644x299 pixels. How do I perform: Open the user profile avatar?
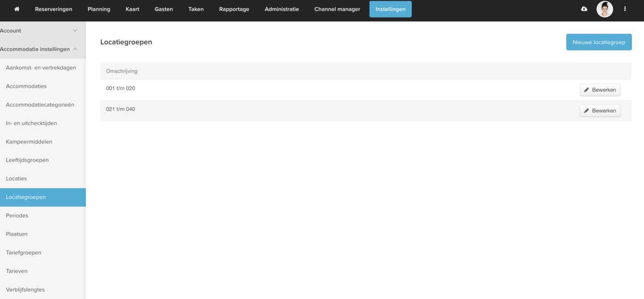605,9
